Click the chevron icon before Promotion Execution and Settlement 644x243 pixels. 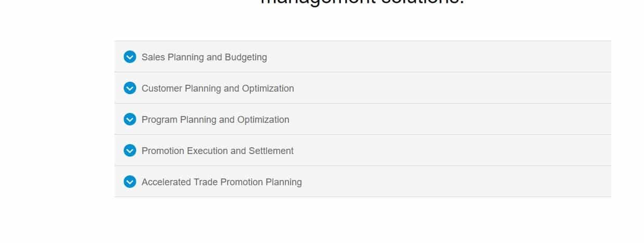click(130, 150)
